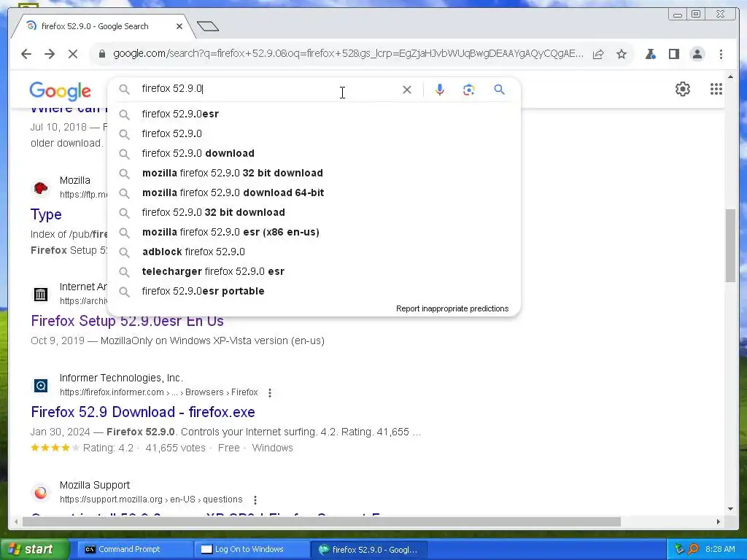This screenshot has width=747, height=560.
Task: Close the Google Search tab
Action: click(x=179, y=26)
